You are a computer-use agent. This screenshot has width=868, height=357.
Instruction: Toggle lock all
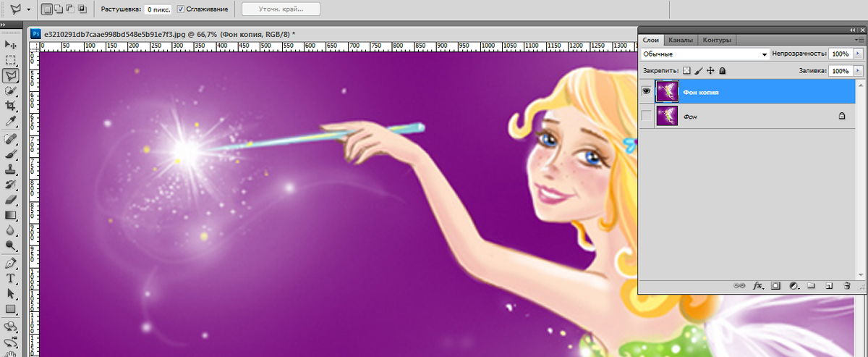point(722,71)
